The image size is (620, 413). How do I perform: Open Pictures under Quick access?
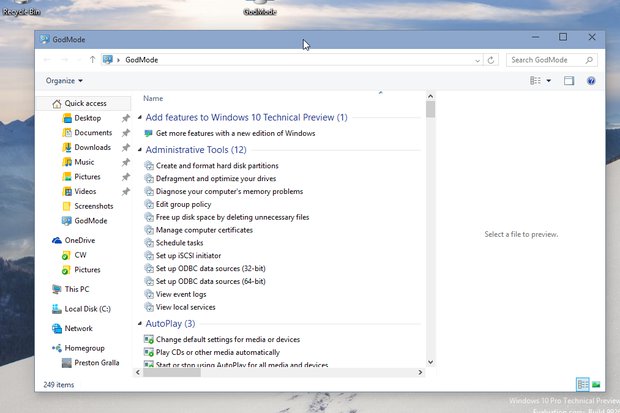(x=87, y=176)
